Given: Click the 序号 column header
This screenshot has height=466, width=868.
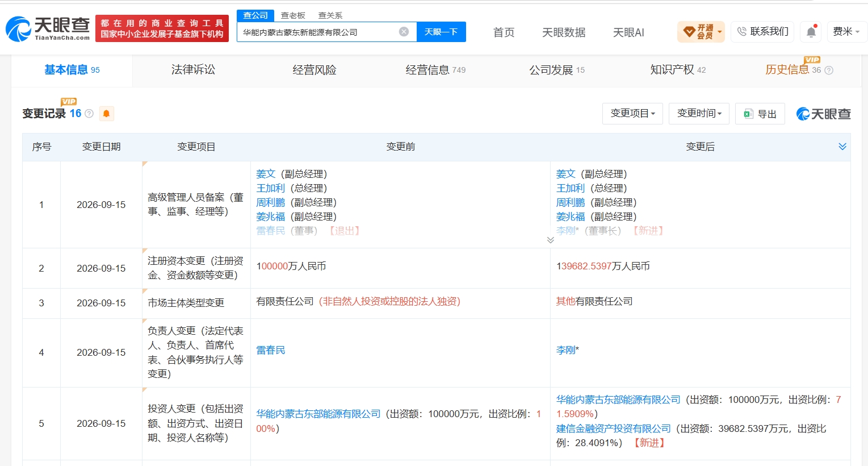Looking at the screenshot, I should click(x=41, y=147).
